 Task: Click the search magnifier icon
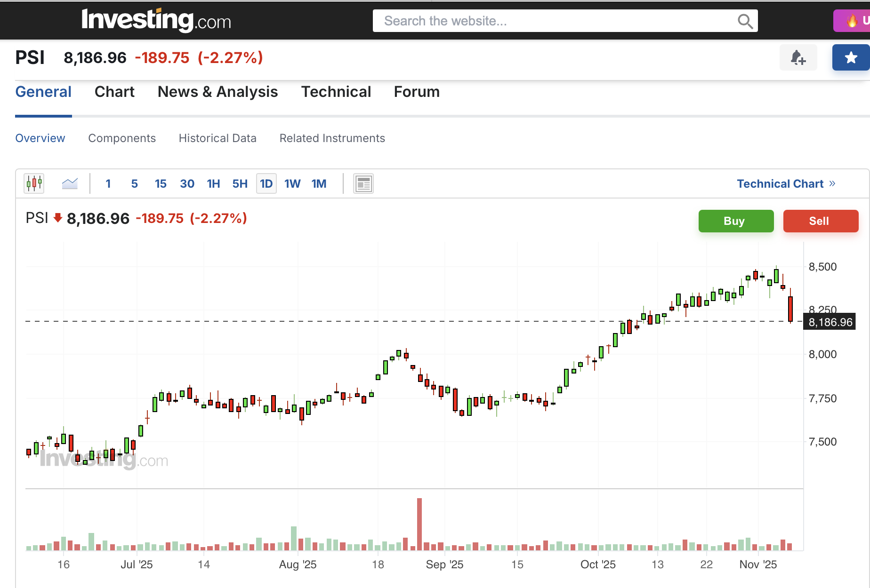pos(745,21)
